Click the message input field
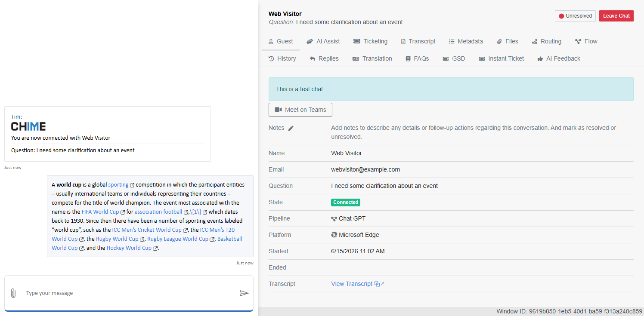The image size is (644, 316). (129, 293)
